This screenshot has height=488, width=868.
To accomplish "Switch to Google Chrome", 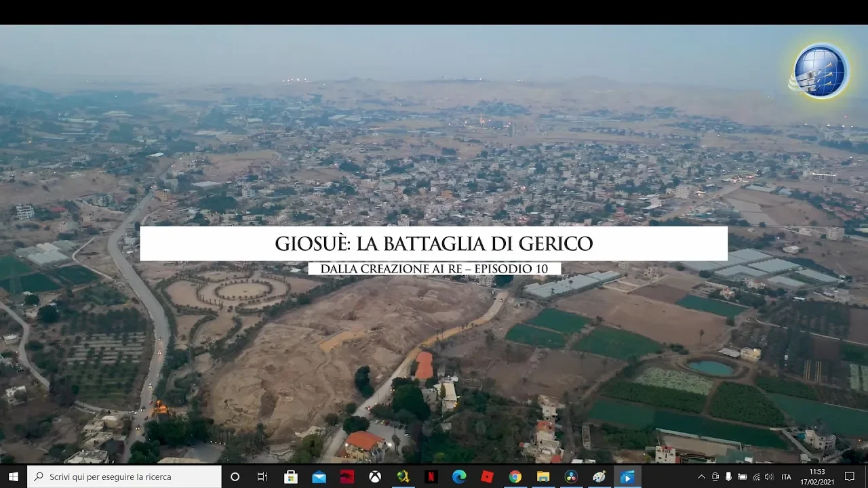I will point(515,476).
